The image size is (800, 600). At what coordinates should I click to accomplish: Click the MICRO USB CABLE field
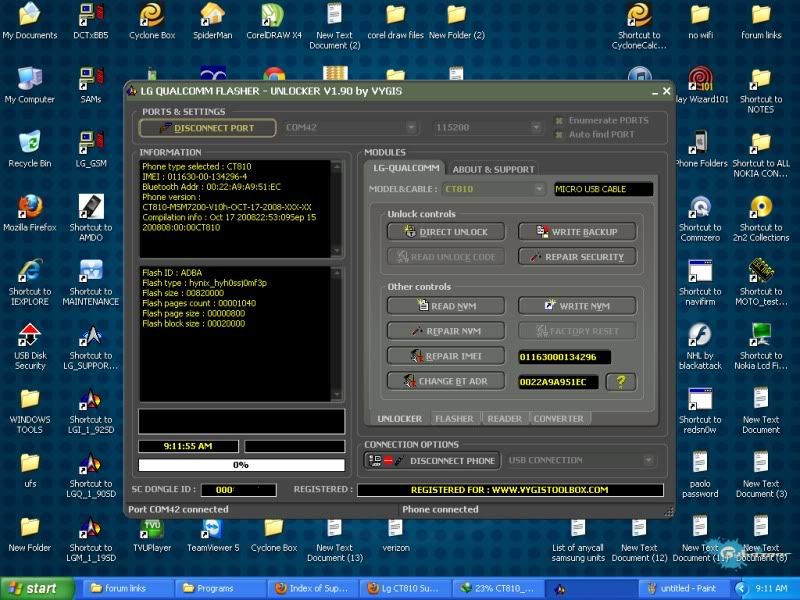click(603, 189)
